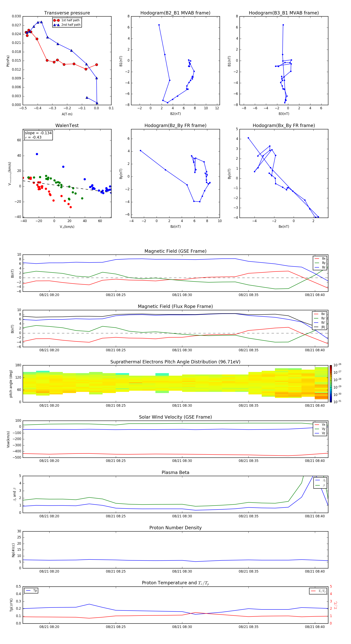
Task: Click the 'Vx' legend entry in velocity plot
Action: [x=320, y=424]
